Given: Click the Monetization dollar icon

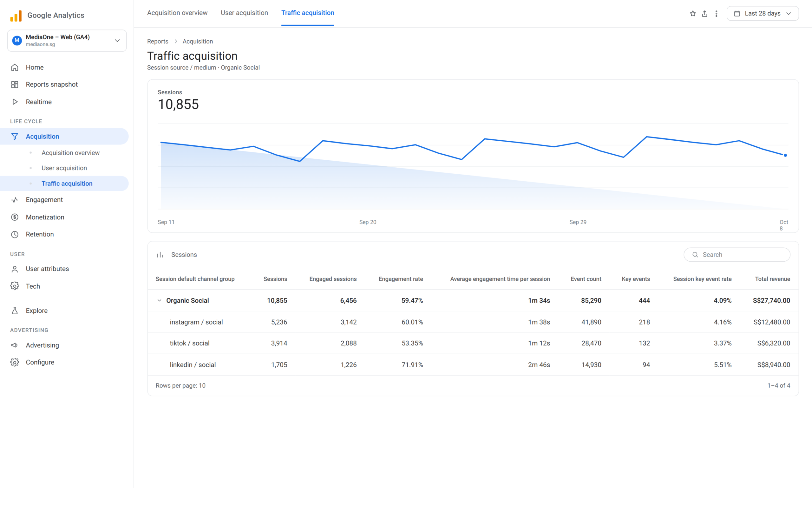Looking at the screenshot, I should click(15, 217).
